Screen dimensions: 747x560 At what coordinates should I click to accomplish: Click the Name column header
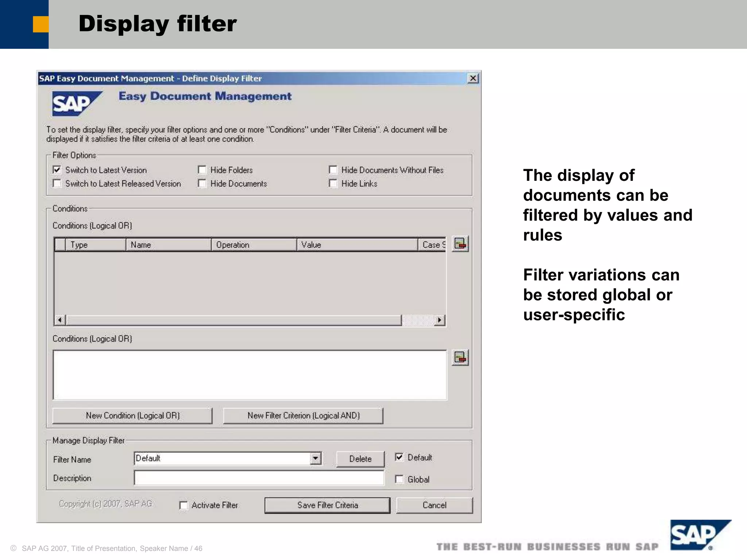pos(169,245)
